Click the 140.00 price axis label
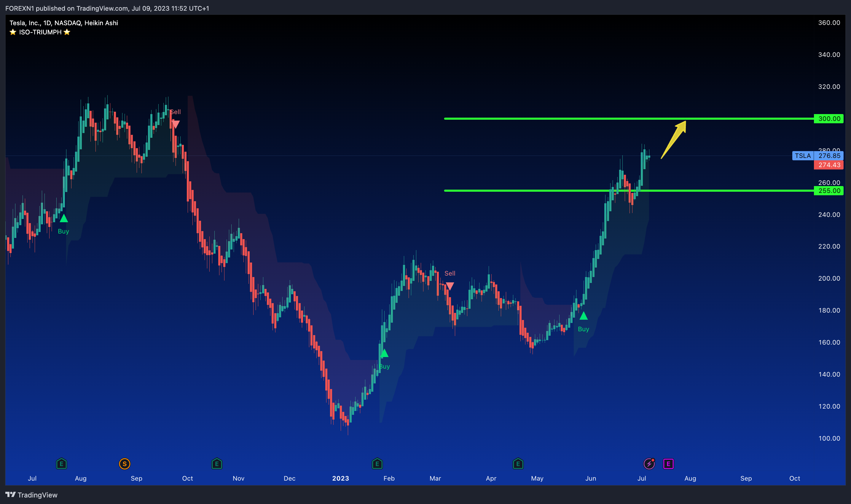 (829, 374)
